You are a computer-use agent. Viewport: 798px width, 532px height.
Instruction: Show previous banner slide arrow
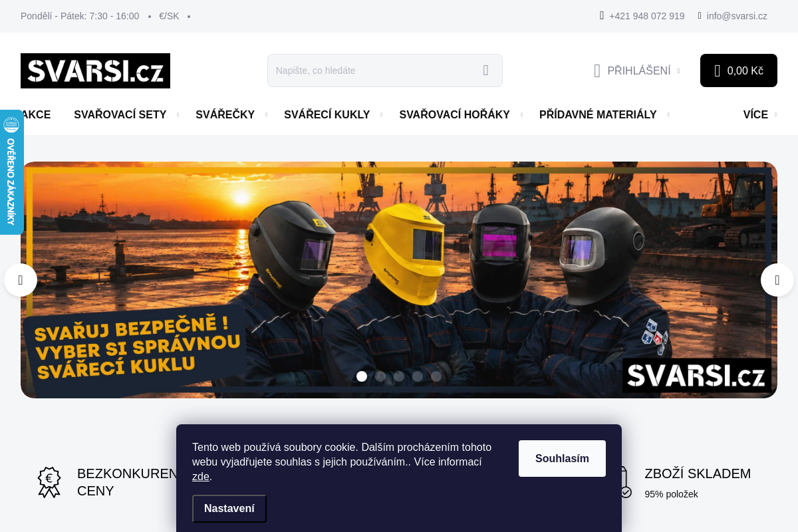click(x=21, y=280)
